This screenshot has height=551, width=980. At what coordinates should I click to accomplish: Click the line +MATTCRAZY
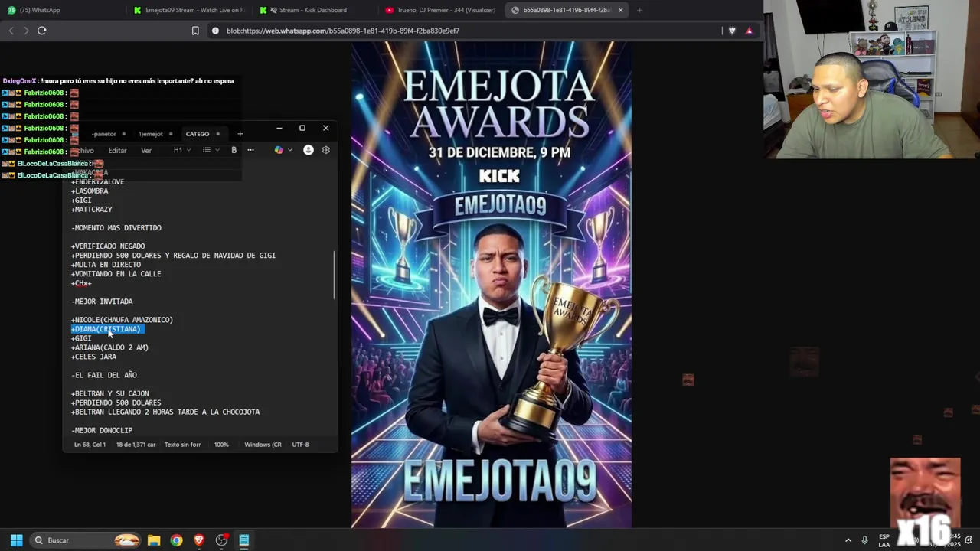pyautogui.click(x=92, y=210)
